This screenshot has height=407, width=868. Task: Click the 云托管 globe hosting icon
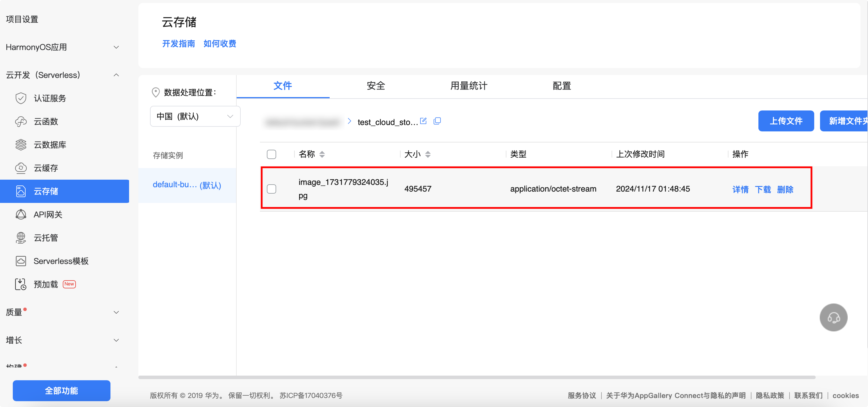tap(21, 238)
